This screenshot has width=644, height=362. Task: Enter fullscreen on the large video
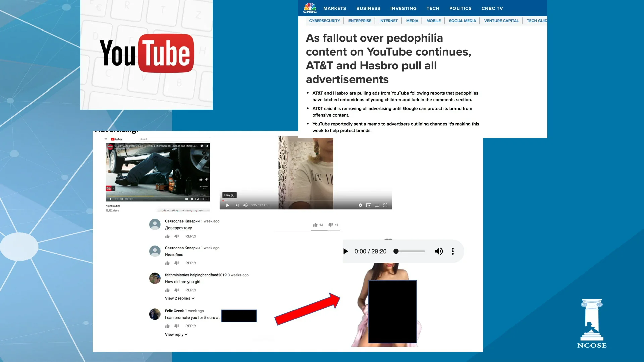[385, 205]
